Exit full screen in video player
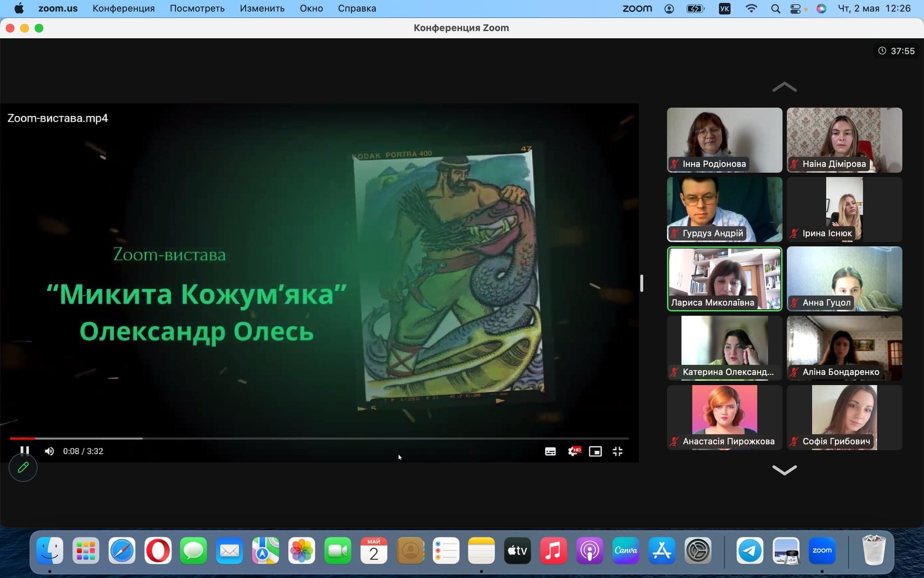The height and width of the screenshot is (578, 924). (x=617, y=451)
